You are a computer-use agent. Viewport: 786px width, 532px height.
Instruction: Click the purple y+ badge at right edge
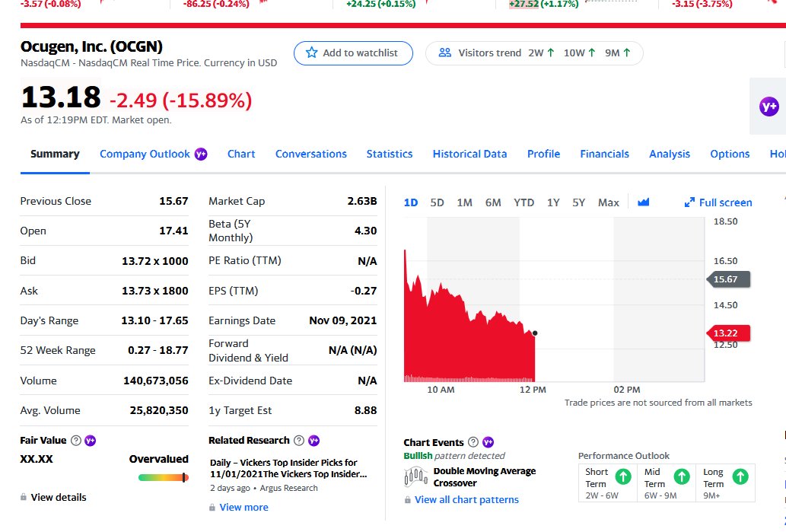tap(769, 107)
